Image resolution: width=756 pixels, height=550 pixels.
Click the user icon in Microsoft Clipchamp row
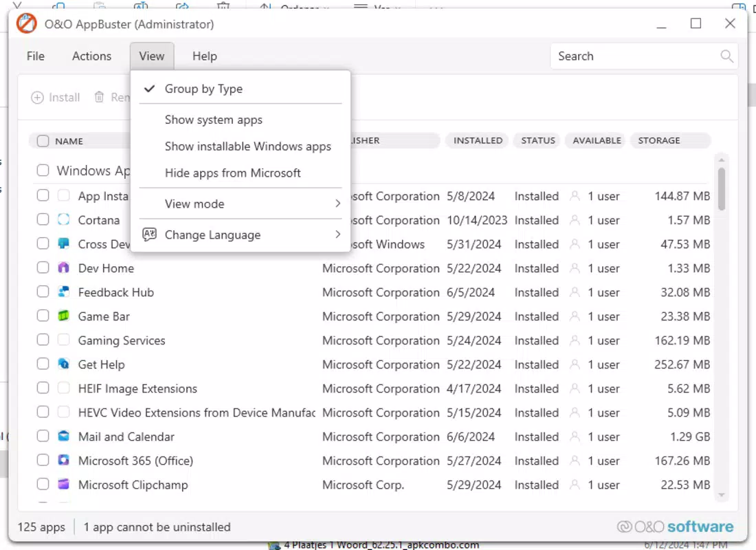click(x=575, y=485)
